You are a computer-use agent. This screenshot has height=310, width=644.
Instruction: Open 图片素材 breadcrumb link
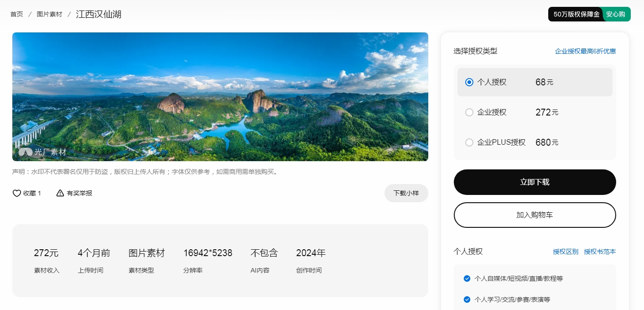(x=49, y=14)
